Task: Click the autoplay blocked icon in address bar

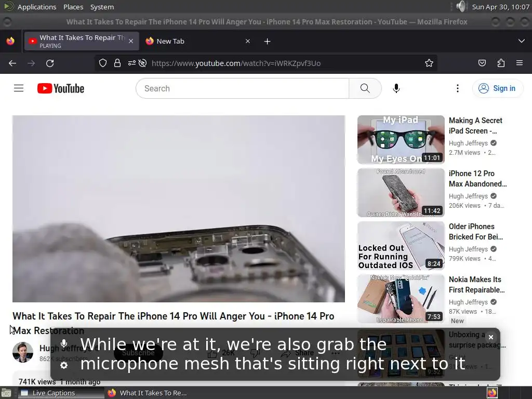Action: coord(143,63)
